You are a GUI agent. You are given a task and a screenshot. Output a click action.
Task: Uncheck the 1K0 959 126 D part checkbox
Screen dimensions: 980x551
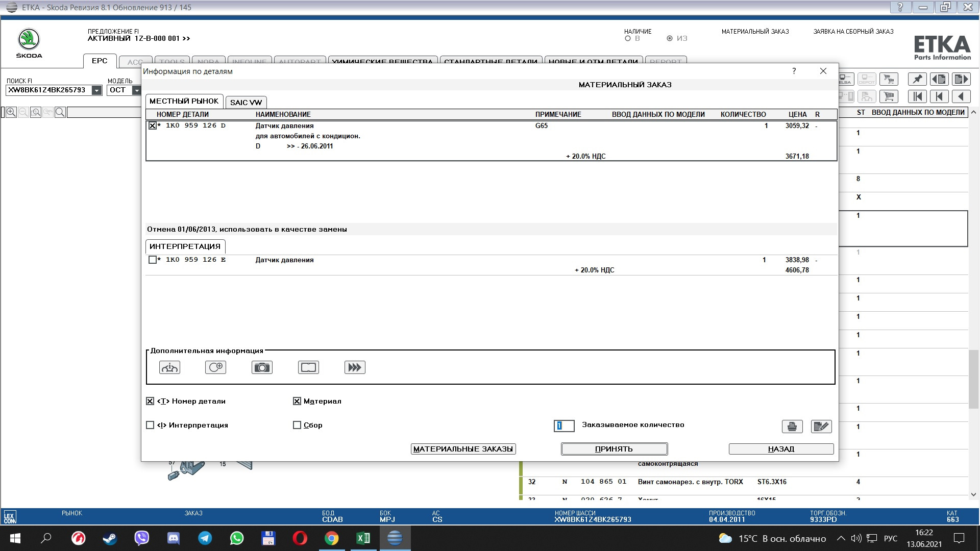(152, 126)
